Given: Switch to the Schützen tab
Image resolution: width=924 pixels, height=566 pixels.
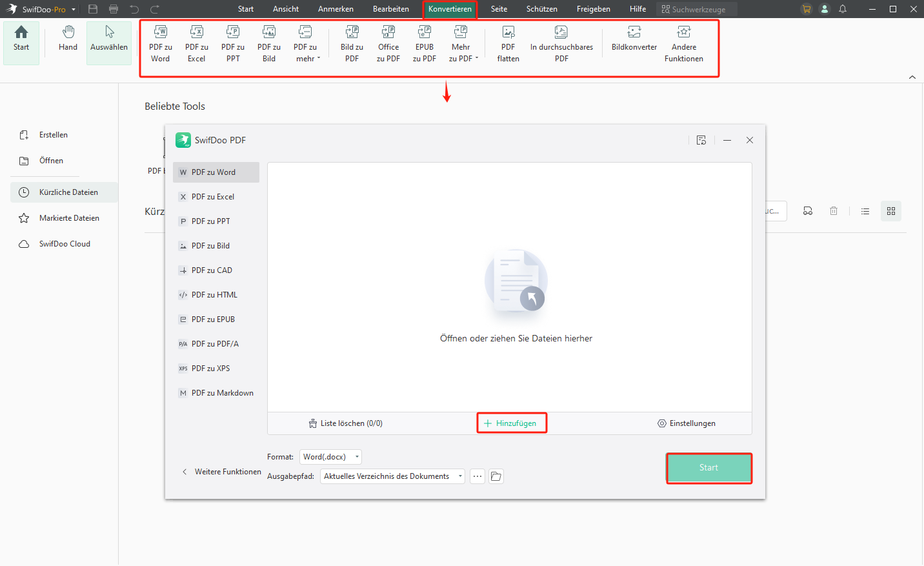Looking at the screenshot, I should (542, 9).
